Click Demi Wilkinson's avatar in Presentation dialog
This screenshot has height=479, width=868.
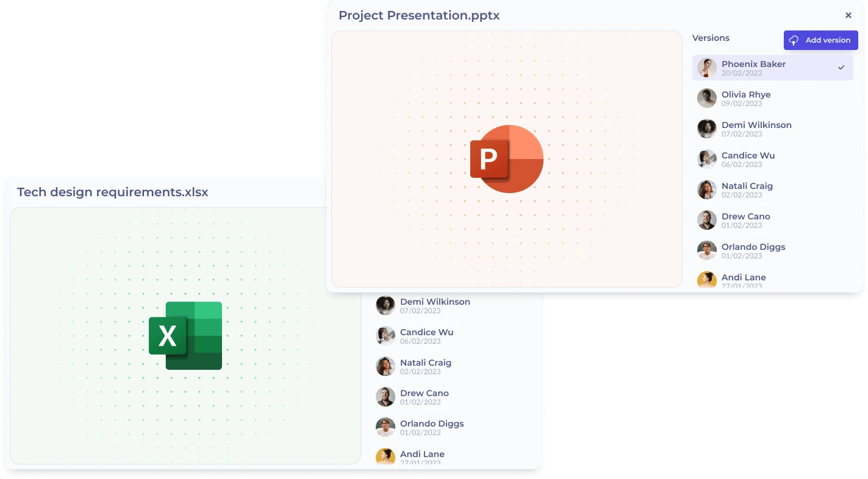[x=707, y=129]
